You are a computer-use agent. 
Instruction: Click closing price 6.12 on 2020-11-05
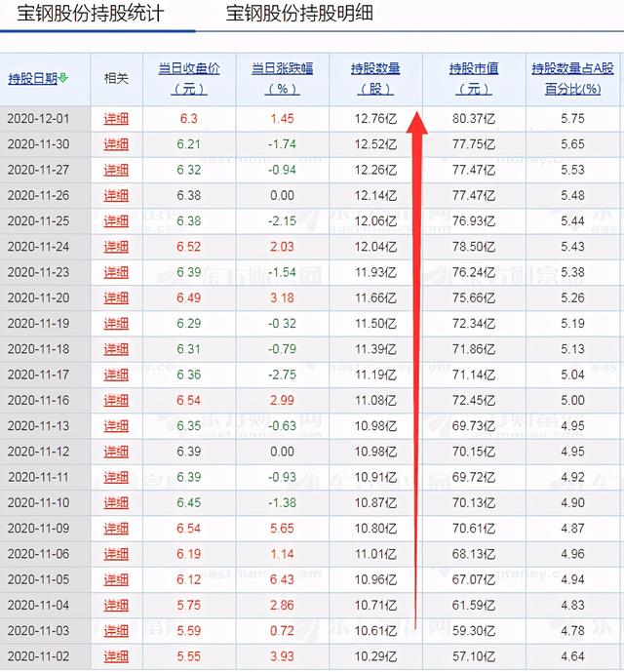tap(189, 580)
